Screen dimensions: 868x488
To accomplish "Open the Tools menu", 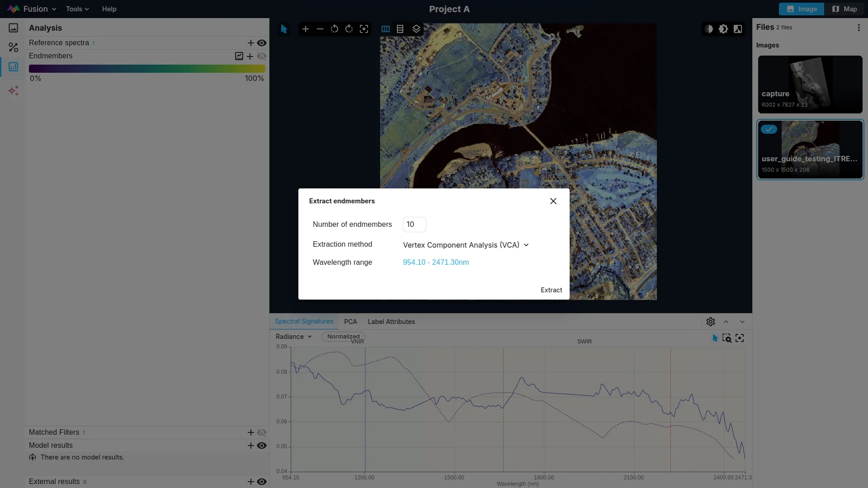I will click(x=77, y=9).
